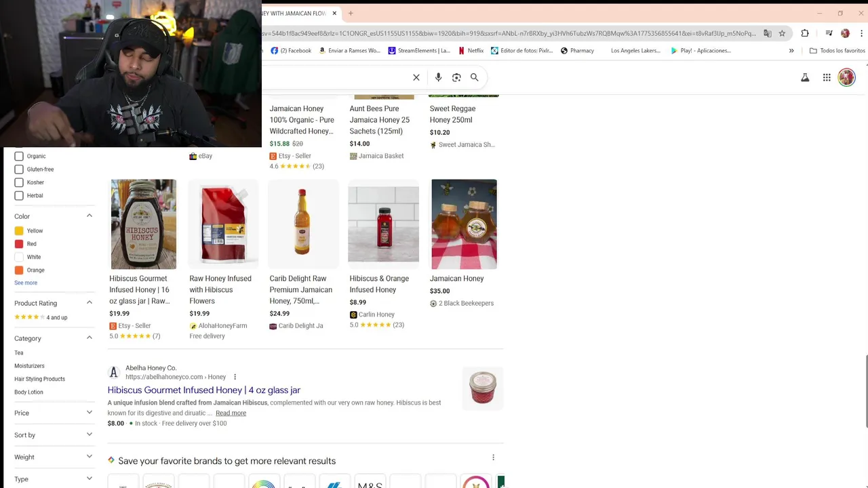Open Google Lens image search
Screen dimensions: 868x488
456,77
